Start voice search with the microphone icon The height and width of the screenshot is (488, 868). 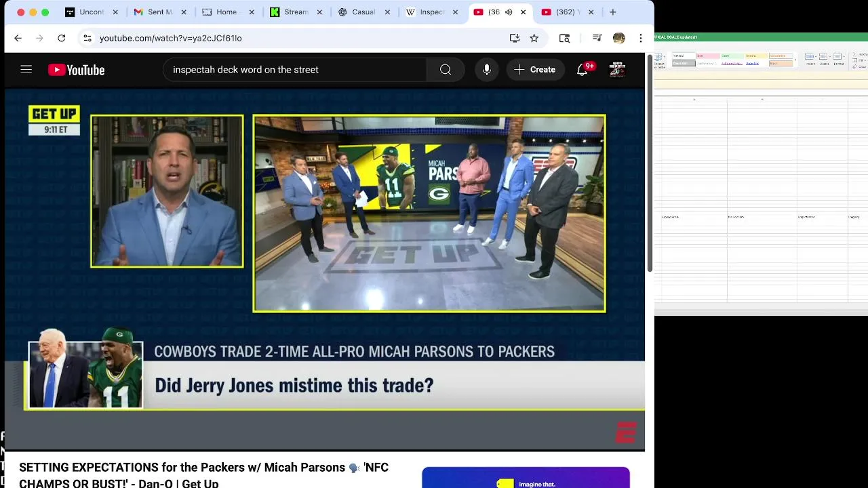click(x=486, y=69)
